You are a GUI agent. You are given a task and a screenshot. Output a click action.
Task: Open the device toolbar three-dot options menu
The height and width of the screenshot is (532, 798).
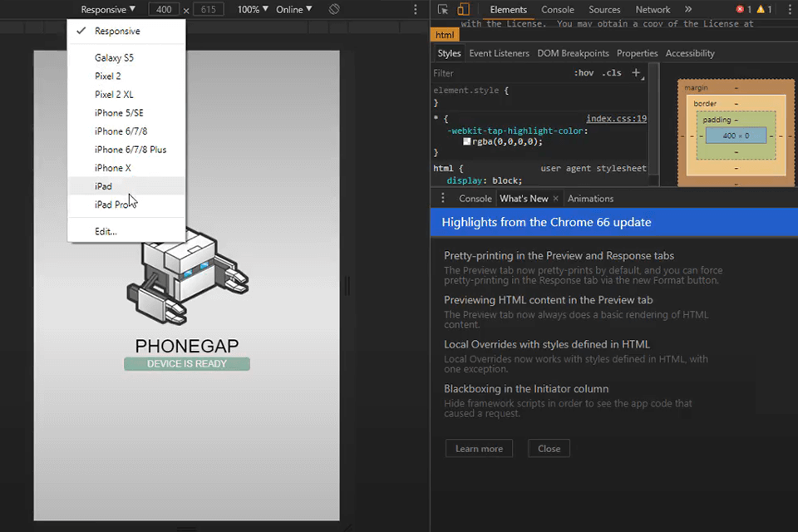(x=416, y=9)
